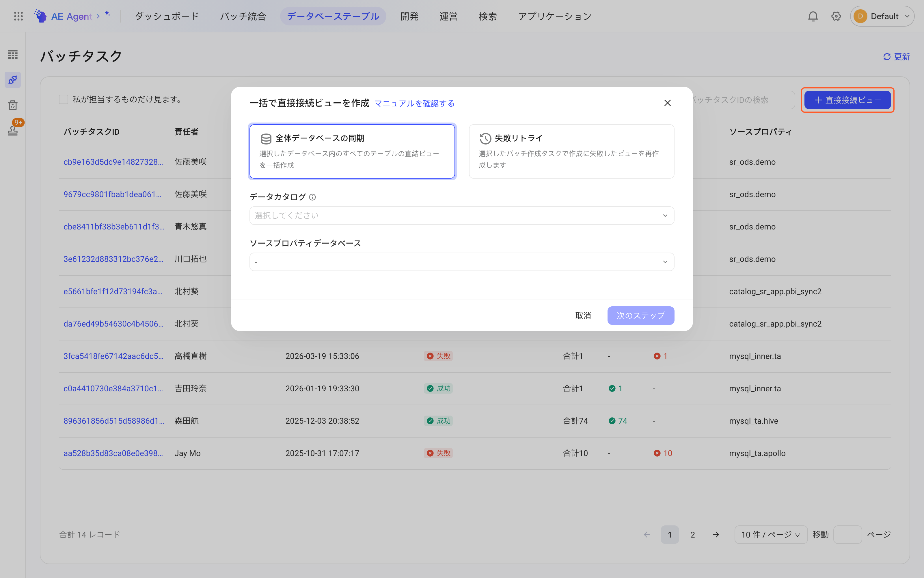Screen dimensions: 924x578
Task: Click the failed count 10 in Jay Mo row
Action: pos(663,453)
